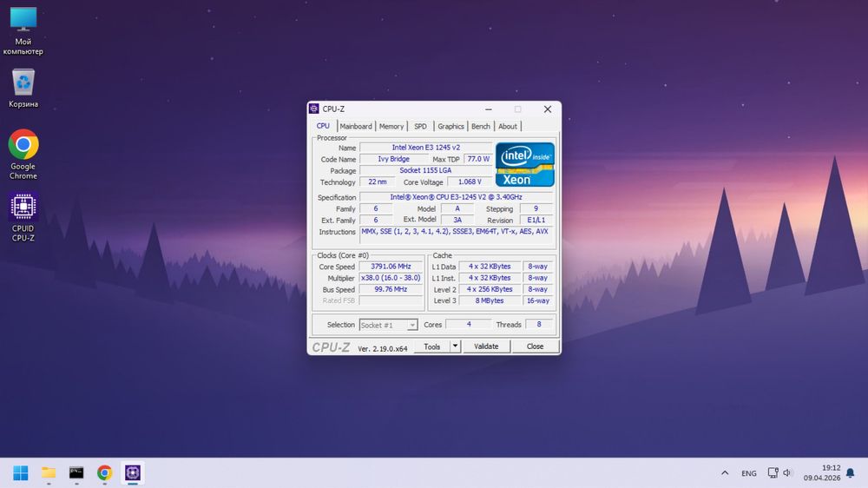Click the Validate button
The height and width of the screenshot is (488, 868).
point(486,346)
